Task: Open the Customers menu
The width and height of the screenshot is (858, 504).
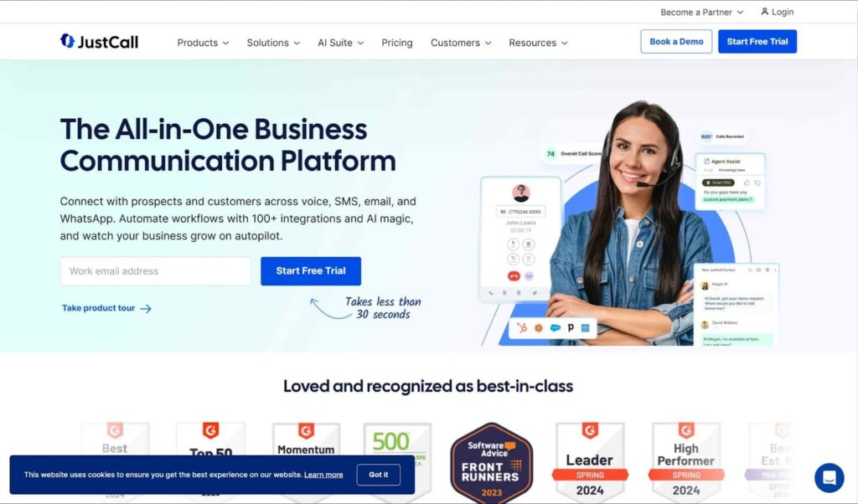Action: pyautogui.click(x=461, y=43)
